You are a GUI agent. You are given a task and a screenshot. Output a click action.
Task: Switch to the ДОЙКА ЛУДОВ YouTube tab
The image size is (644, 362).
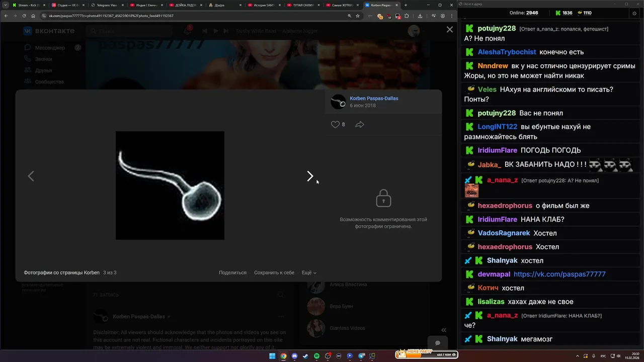pos(186,5)
